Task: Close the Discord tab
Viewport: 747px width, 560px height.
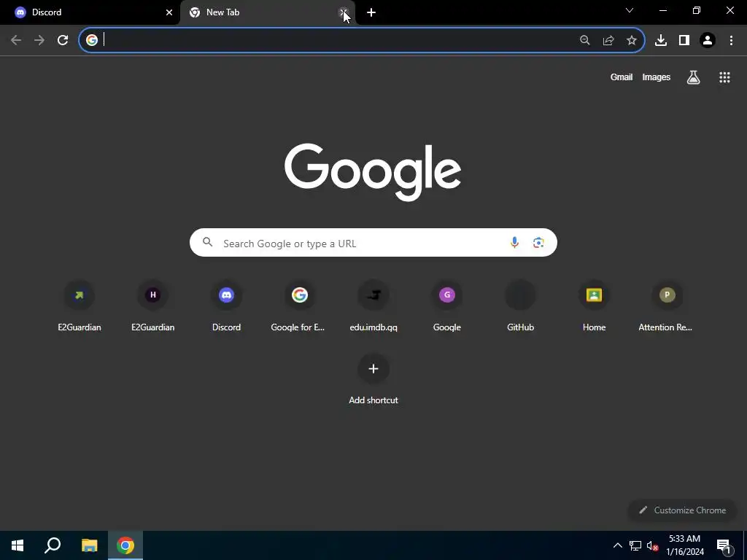Action: tap(169, 12)
